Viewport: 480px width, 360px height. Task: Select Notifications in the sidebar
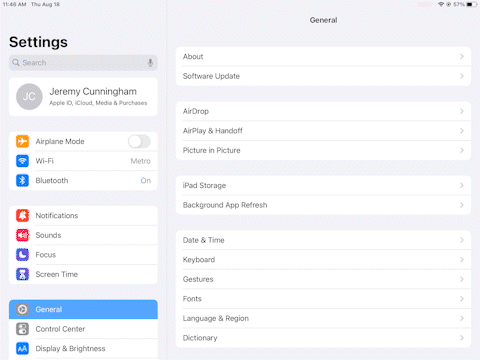(83, 216)
